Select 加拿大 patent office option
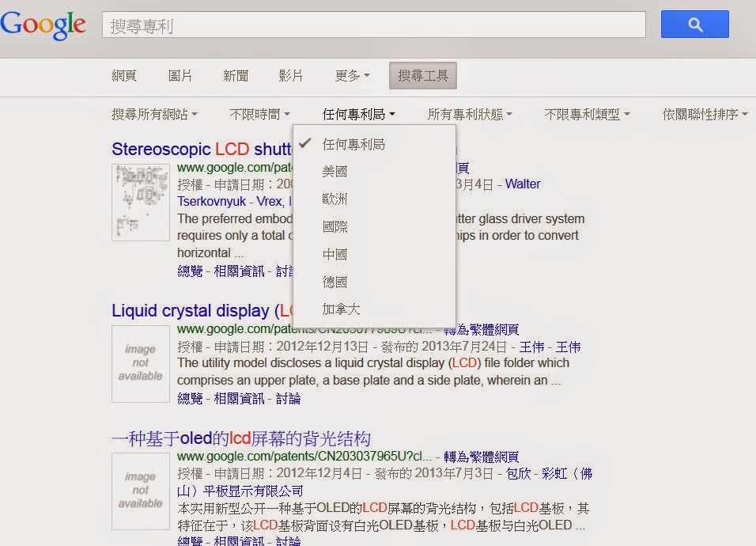This screenshot has height=546, width=756. point(374,309)
